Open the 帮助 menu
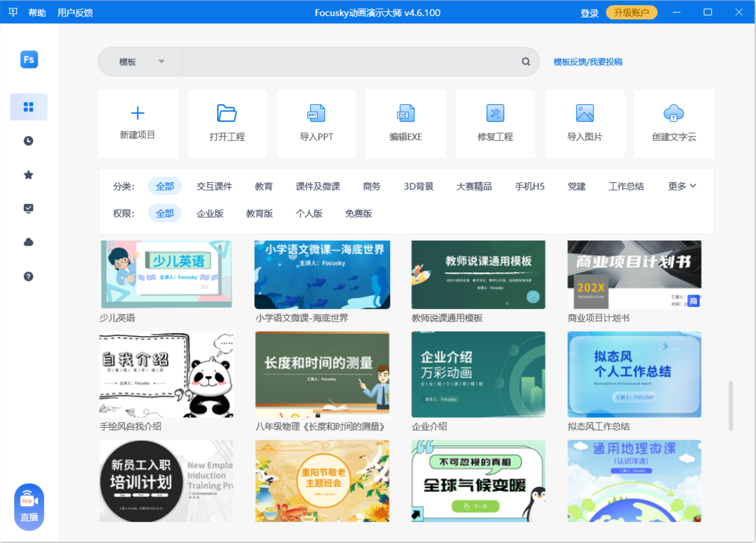Screen dimensions: 756x543 coord(37,13)
